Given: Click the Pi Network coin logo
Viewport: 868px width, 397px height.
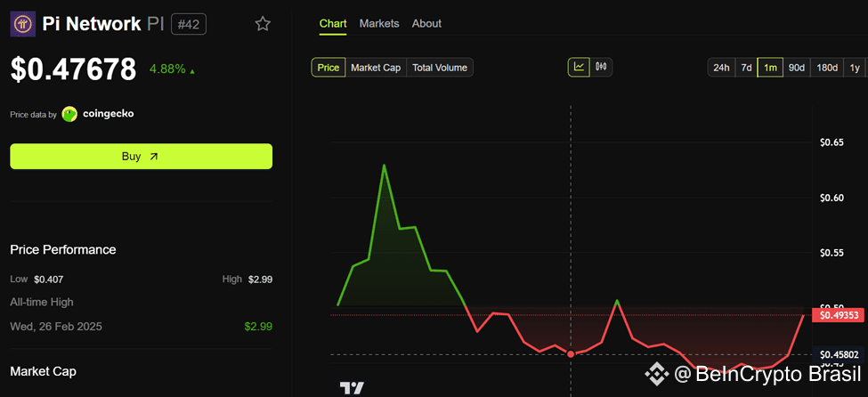Looking at the screenshot, I should 22,24.
